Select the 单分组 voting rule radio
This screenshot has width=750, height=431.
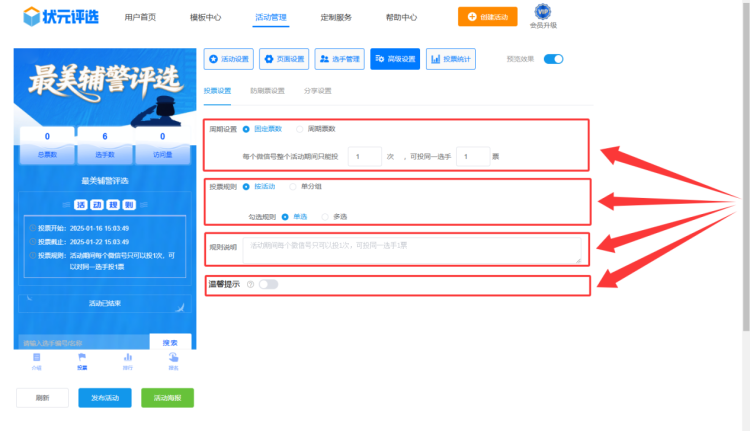point(293,186)
